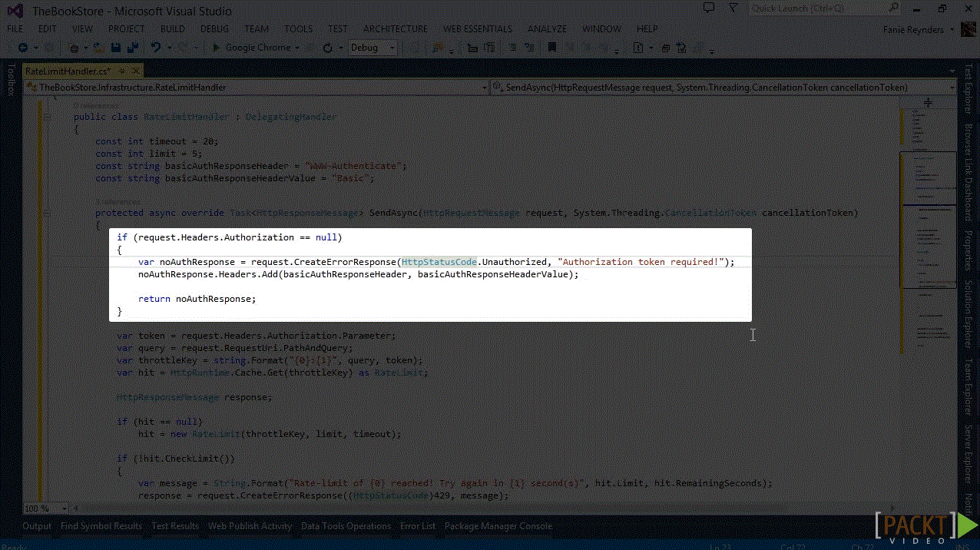The height and width of the screenshot is (550, 980).
Task: Click the Save icon in toolbar
Action: tap(115, 48)
